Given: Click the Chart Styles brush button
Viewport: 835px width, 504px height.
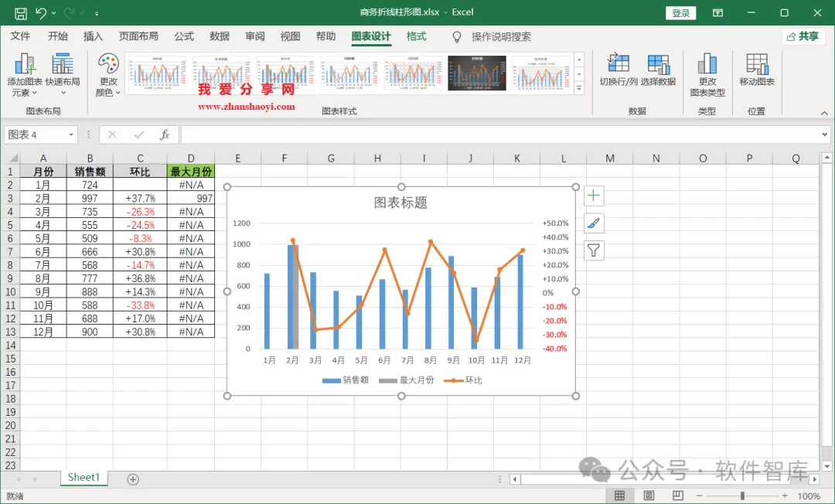Looking at the screenshot, I should (x=594, y=223).
